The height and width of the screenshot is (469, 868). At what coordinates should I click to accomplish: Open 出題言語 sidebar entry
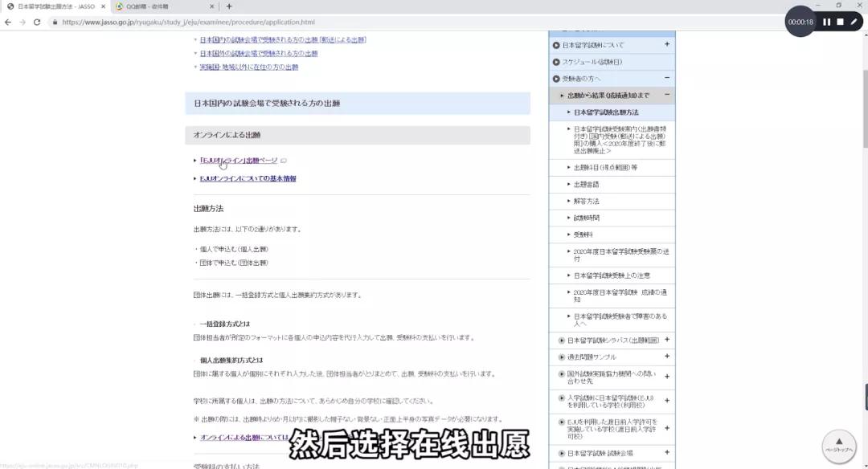pos(586,185)
